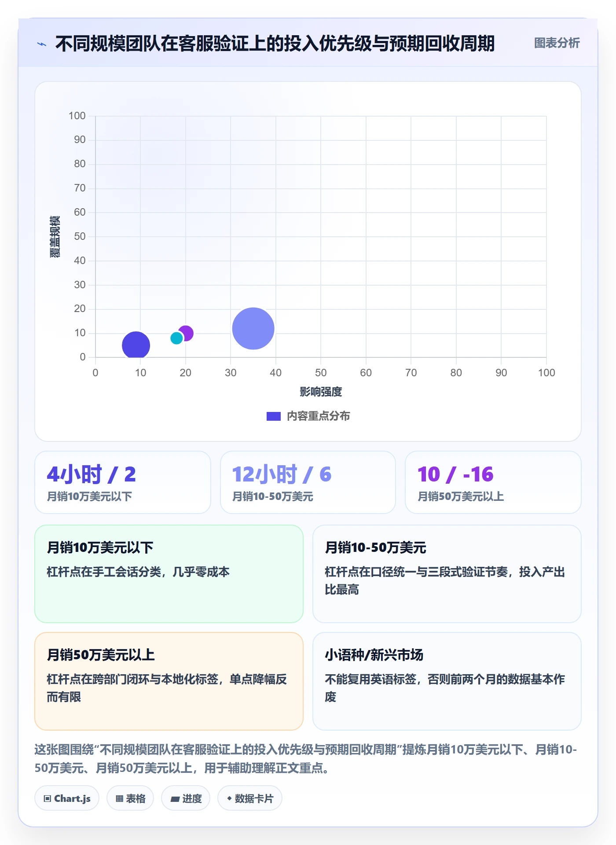Click the 数据卡片 tag's diamond icon
This screenshot has height=845, width=616.
[229, 798]
